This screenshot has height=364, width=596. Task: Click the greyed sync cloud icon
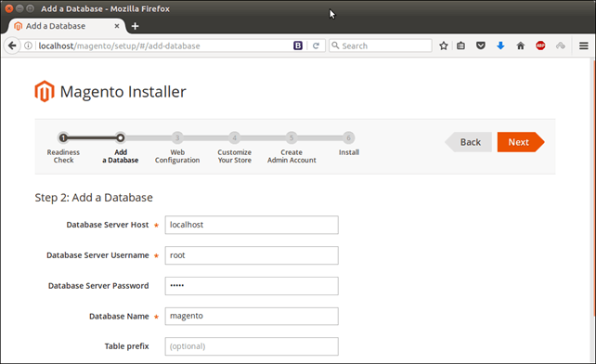[x=561, y=45]
